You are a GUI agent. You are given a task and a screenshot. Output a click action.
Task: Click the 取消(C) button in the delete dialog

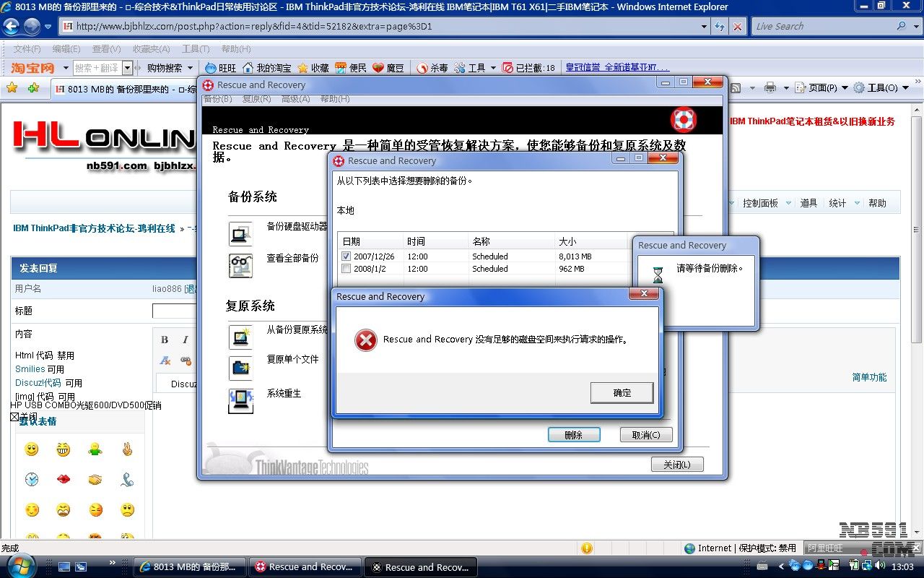point(645,435)
